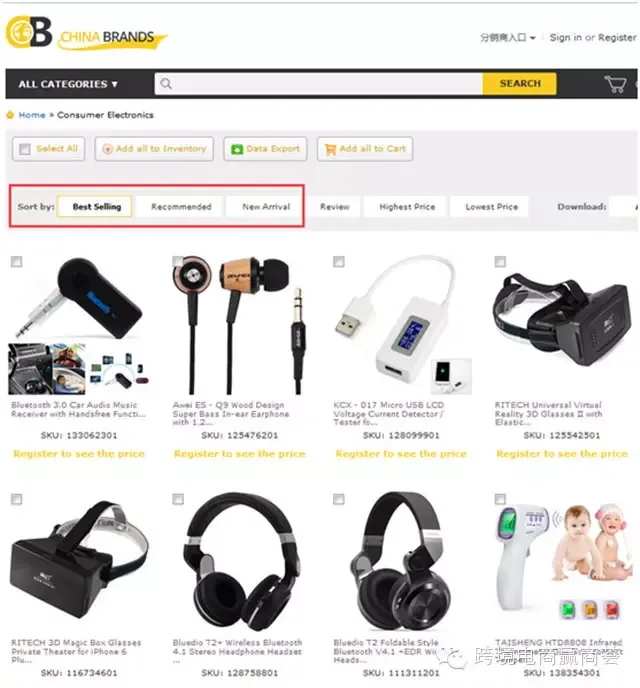The height and width of the screenshot is (688, 640).
Task: Click the magnifier icon in search box
Action: click(166, 83)
